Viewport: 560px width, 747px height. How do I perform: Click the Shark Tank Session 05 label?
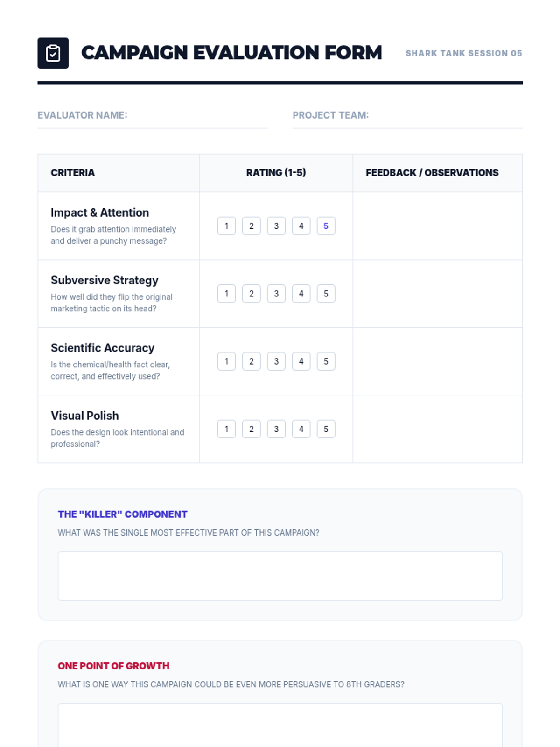tap(464, 53)
